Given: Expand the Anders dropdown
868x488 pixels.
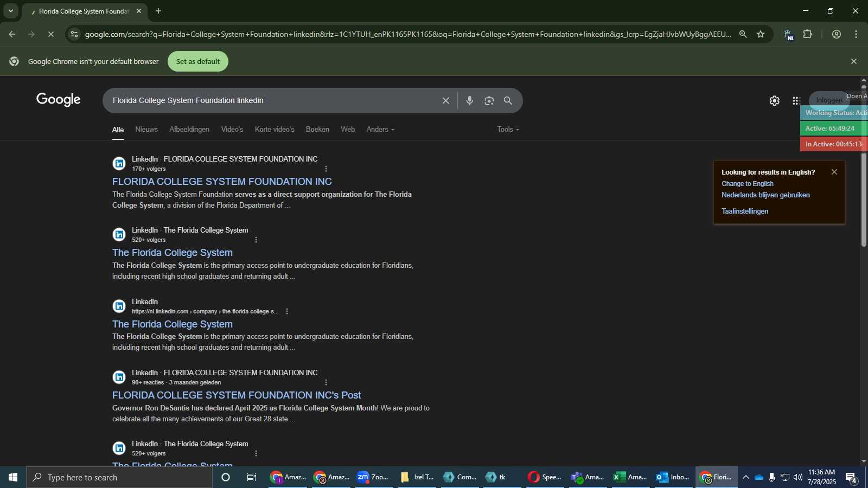Looking at the screenshot, I should (x=380, y=129).
